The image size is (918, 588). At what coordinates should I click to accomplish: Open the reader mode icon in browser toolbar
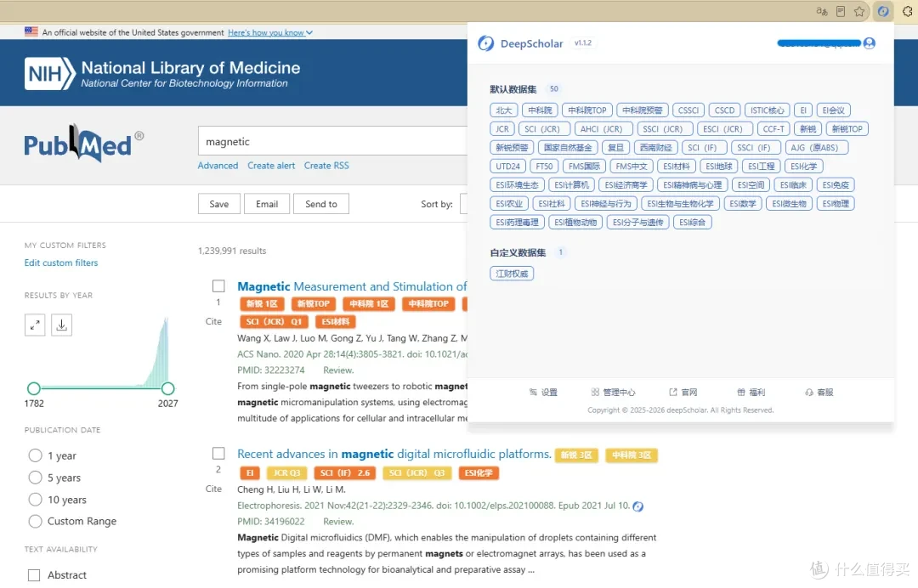841,11
